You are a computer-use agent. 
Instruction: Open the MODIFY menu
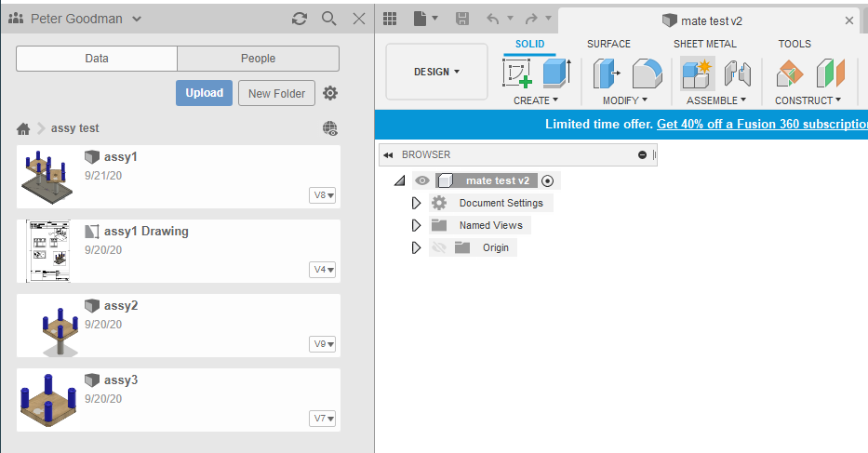click(x=625, y=100)
